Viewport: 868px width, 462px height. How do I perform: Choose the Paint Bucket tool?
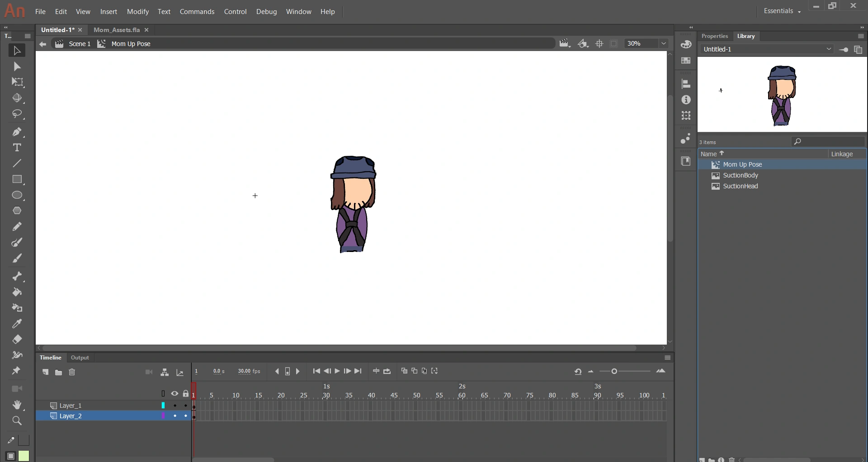pyautogui.click(x=17, y=292)
